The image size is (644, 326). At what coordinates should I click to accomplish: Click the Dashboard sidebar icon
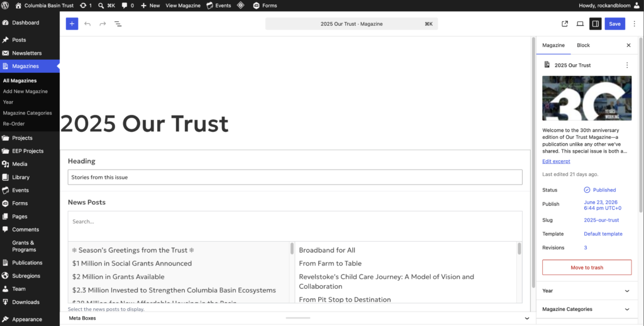click(5, 23)
